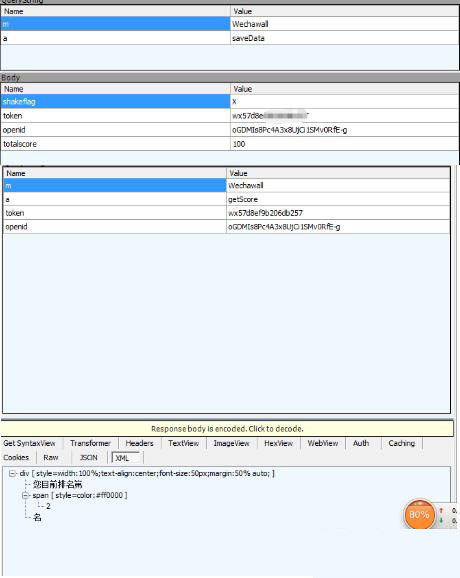
Task: Click Name column header in QueryString table
Action: [116, 11]
